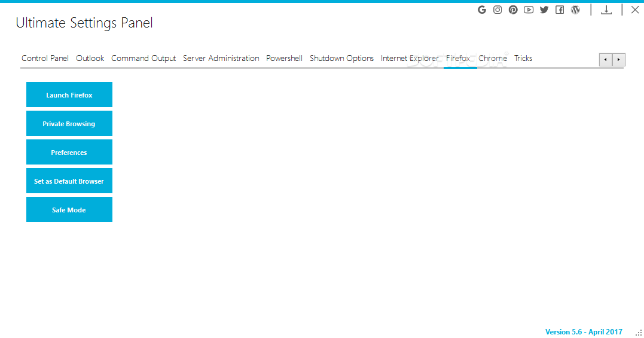Start Private Browsing
Image resolution: width=644 pixels, height=338 pixels.
(x=69, y=123)
